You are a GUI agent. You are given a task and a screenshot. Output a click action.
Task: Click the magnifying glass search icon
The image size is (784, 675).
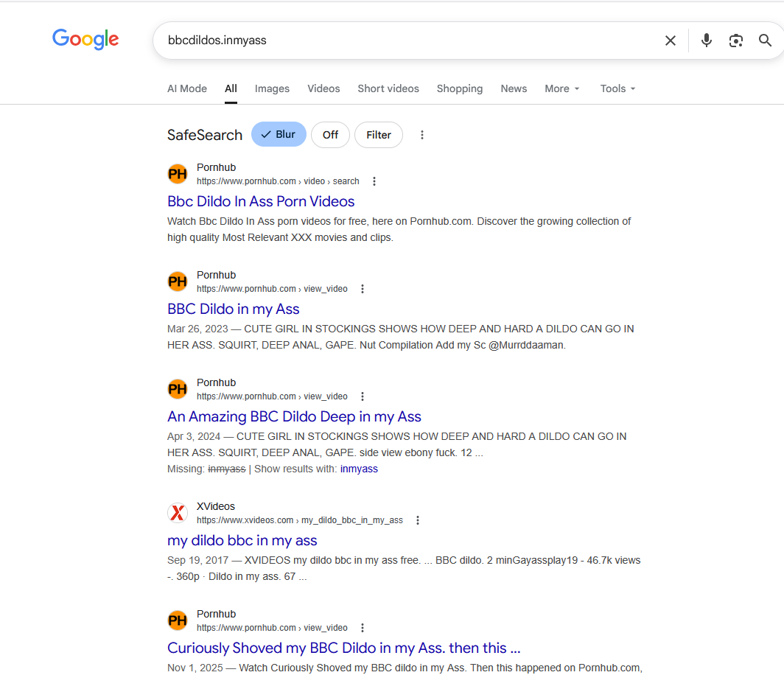765,40
